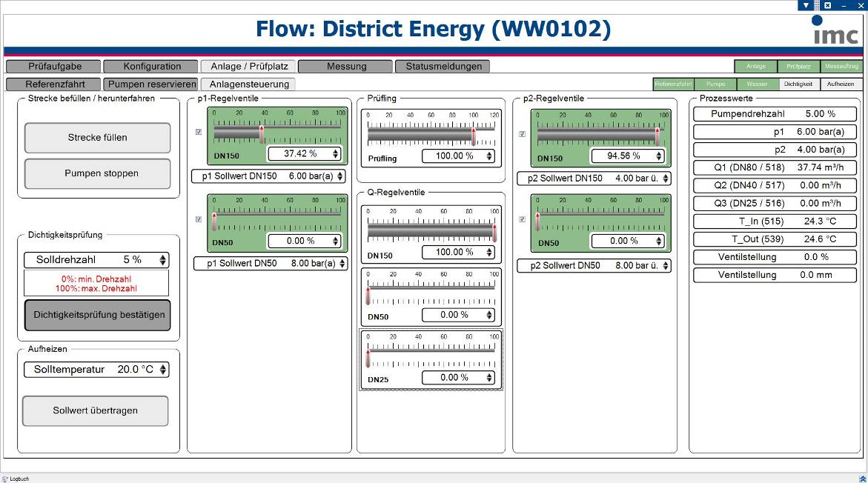The width and height of the screenshot is (868, 483).
Task: Click the Q-Regelventile DN25 percentage field
Action: pos(458,378)
